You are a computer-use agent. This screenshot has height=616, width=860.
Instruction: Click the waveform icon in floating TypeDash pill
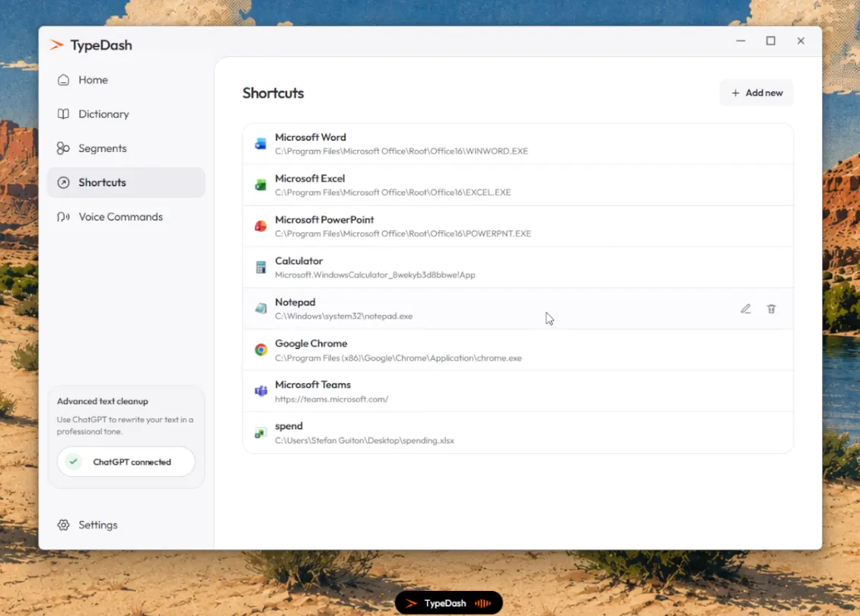coord(483,603)
